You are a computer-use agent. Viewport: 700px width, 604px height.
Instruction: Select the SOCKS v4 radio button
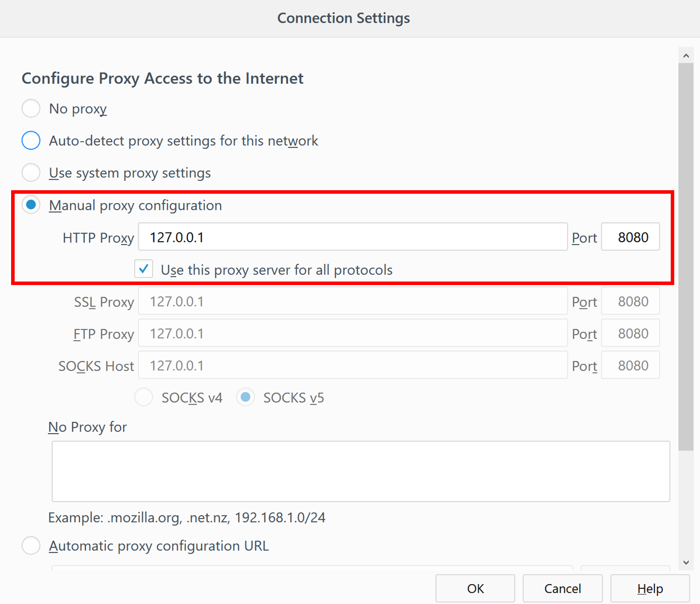click(144, 397)
